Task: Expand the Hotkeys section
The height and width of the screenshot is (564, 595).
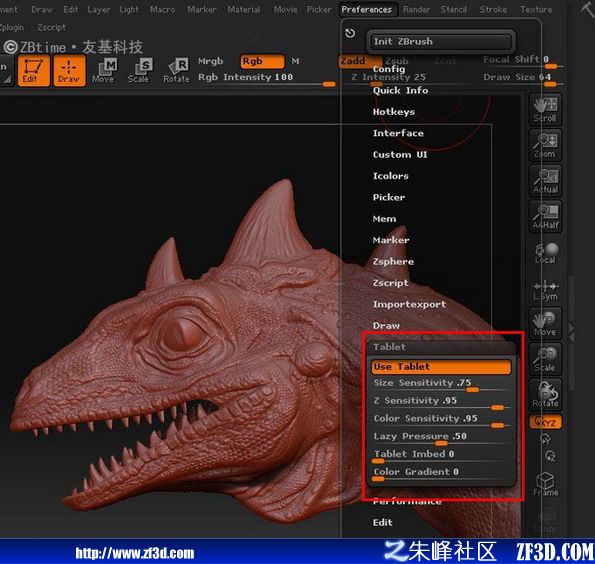Action: pos(394,112)
